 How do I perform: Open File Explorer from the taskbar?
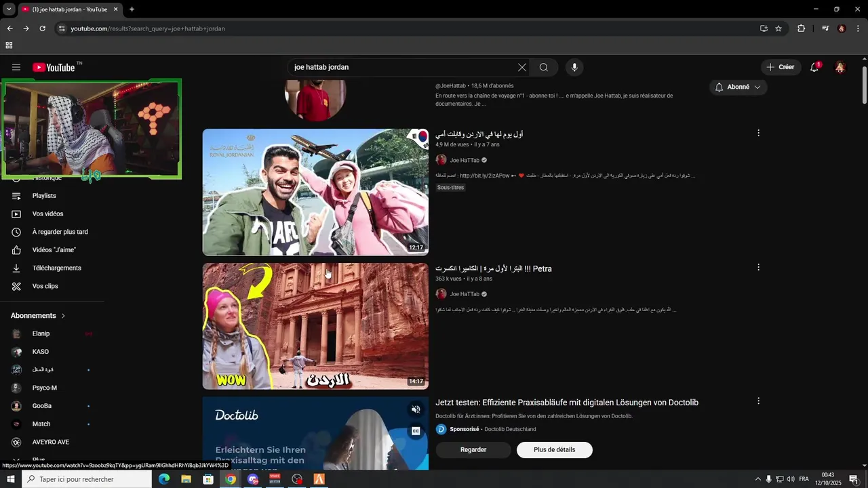(186, 479)
